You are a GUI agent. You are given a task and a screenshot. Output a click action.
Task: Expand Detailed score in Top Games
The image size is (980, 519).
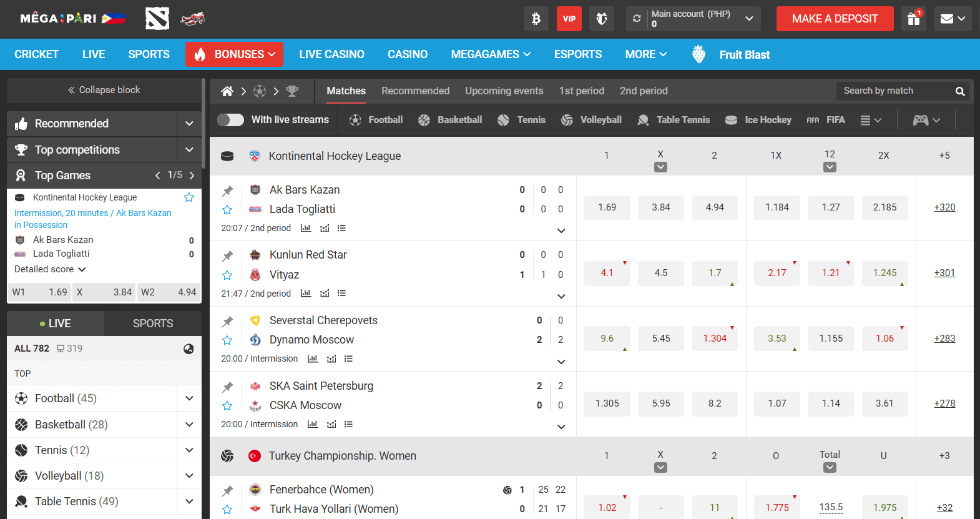point(50,269)
